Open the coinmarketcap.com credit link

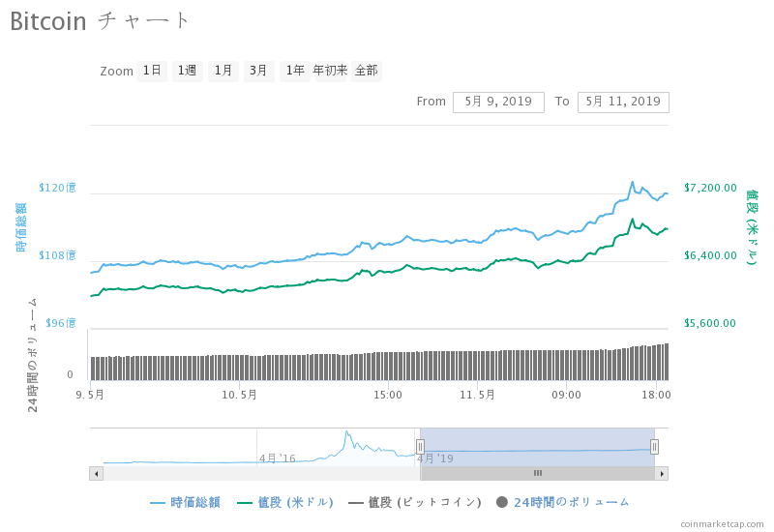point(722,524)
